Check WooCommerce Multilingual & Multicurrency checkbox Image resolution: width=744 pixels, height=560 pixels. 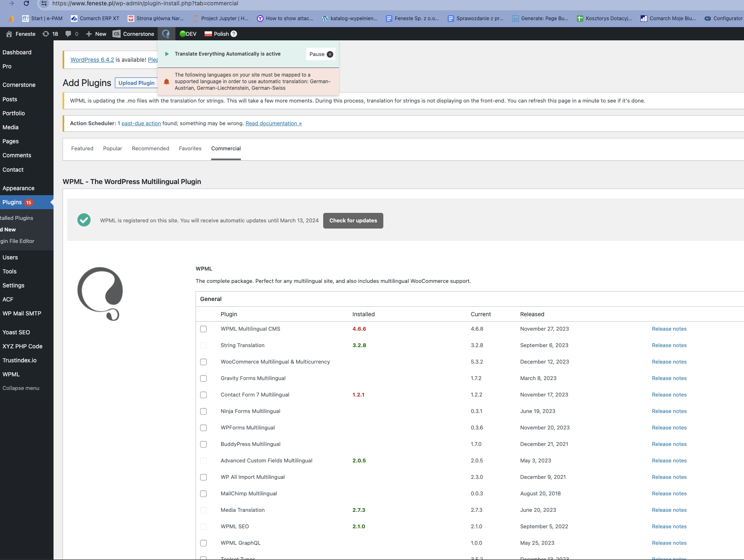tap(203, 362)
